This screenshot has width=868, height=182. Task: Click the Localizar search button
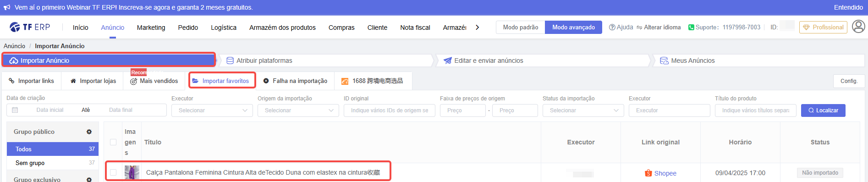pos(823,110)
